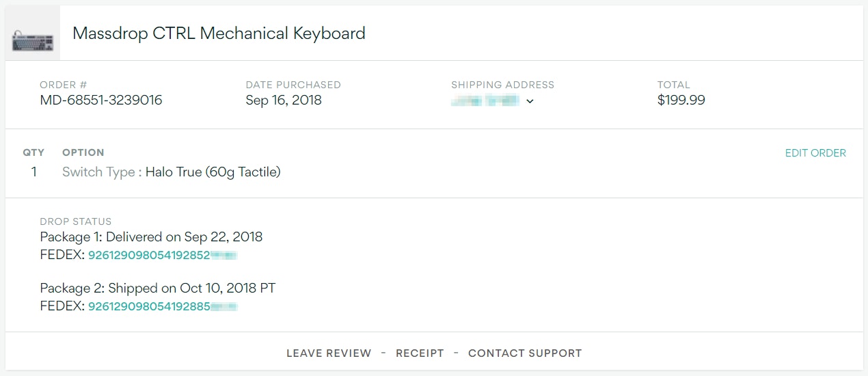Click the order number MD-68551-3239016
This screenshot has height=376, width=868.
101,100
